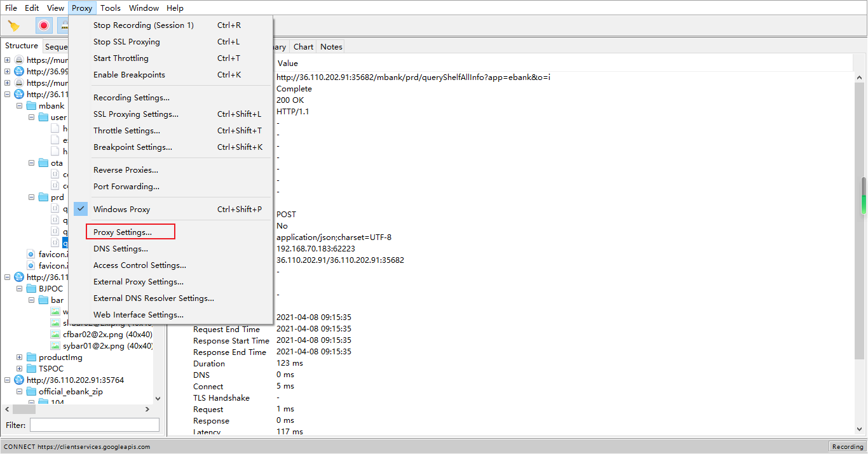The height and width of the screenshot is (454, 868).
Task: Click the '200 OK' status value
Action: click(290, 100)
